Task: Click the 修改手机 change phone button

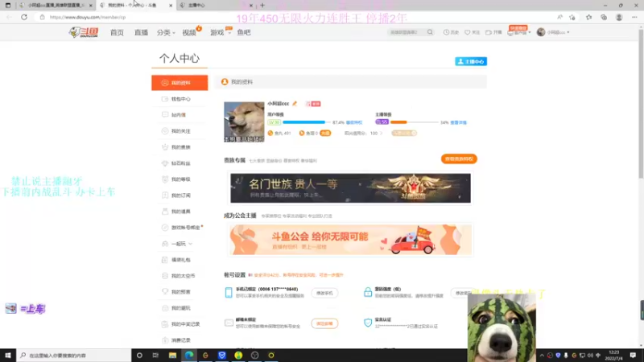Action: (x=324, y=293)
